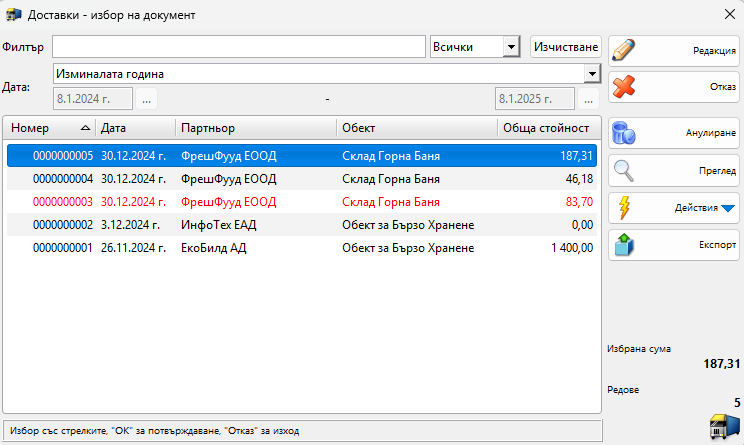Viewport: 744px width, 445px height.
Task: Close the Доставки dialog window
Action: click(728, 15)
